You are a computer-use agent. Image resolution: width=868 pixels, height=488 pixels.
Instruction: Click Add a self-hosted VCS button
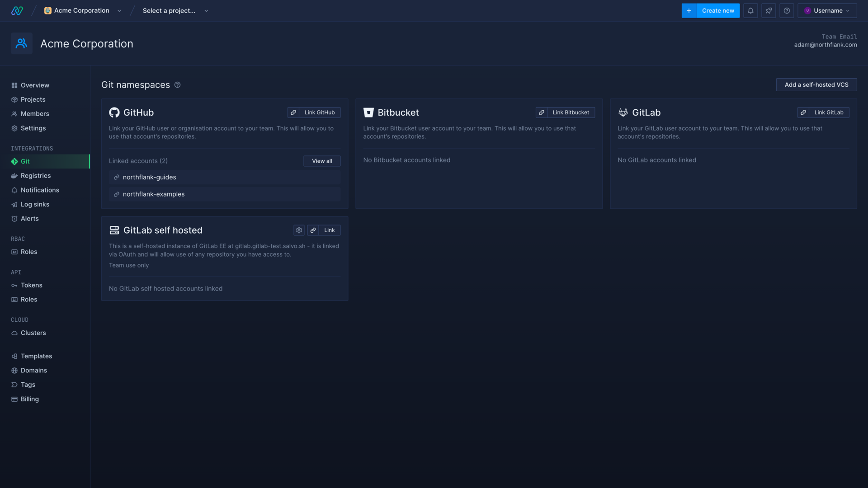point(816,84)
